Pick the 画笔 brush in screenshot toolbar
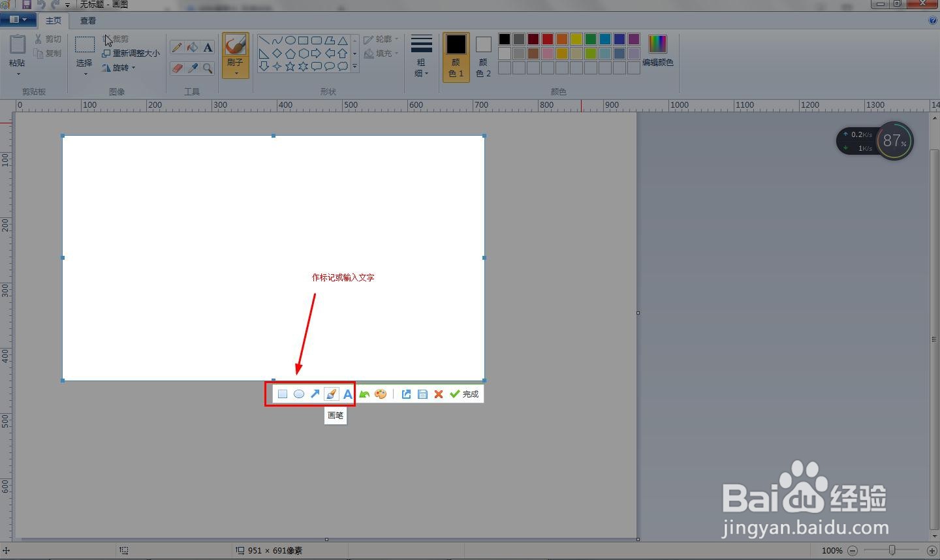 [x=332, y=394]
